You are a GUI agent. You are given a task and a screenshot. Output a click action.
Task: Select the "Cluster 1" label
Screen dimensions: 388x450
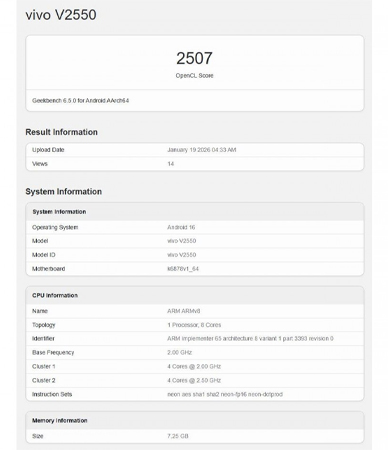(x=44, y=367)
